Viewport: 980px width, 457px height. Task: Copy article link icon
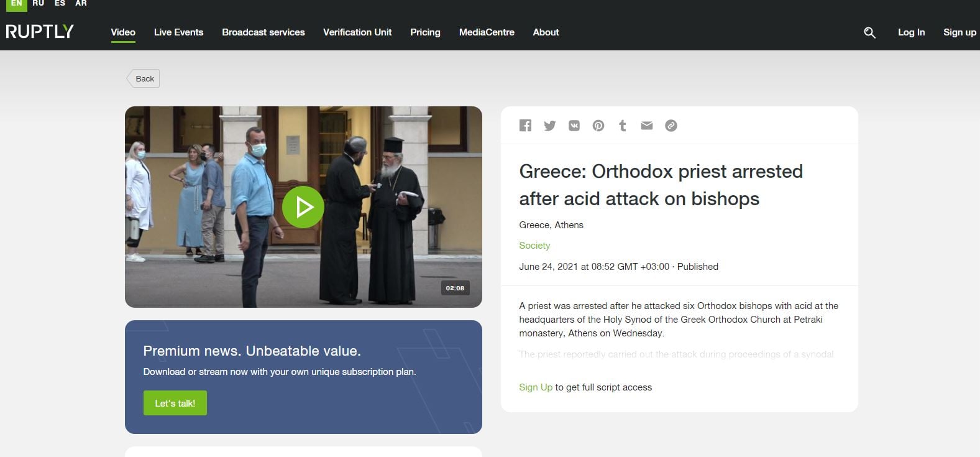[671, 126]
